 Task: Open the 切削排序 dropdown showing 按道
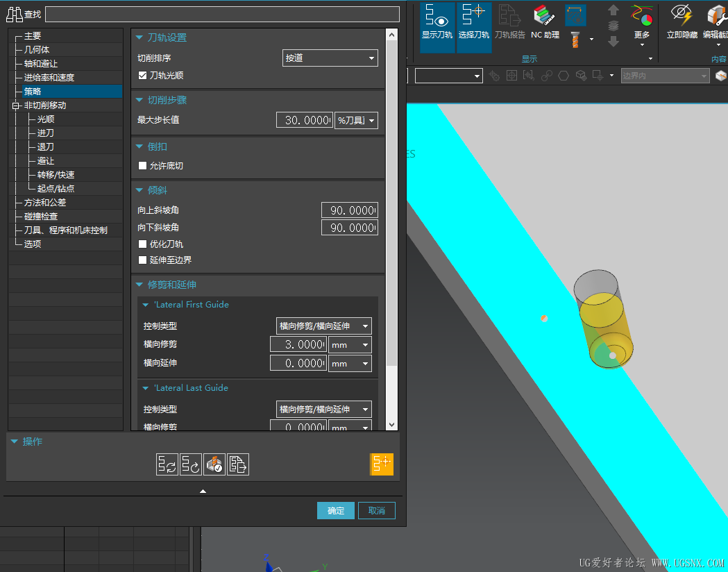[x=330, y=58]
